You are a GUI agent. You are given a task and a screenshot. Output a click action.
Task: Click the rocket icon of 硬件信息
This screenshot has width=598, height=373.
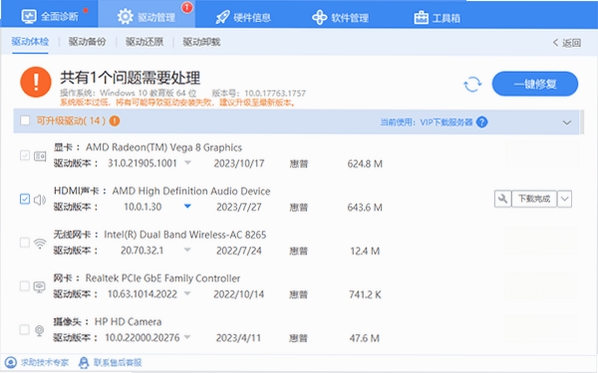(222, 17)
